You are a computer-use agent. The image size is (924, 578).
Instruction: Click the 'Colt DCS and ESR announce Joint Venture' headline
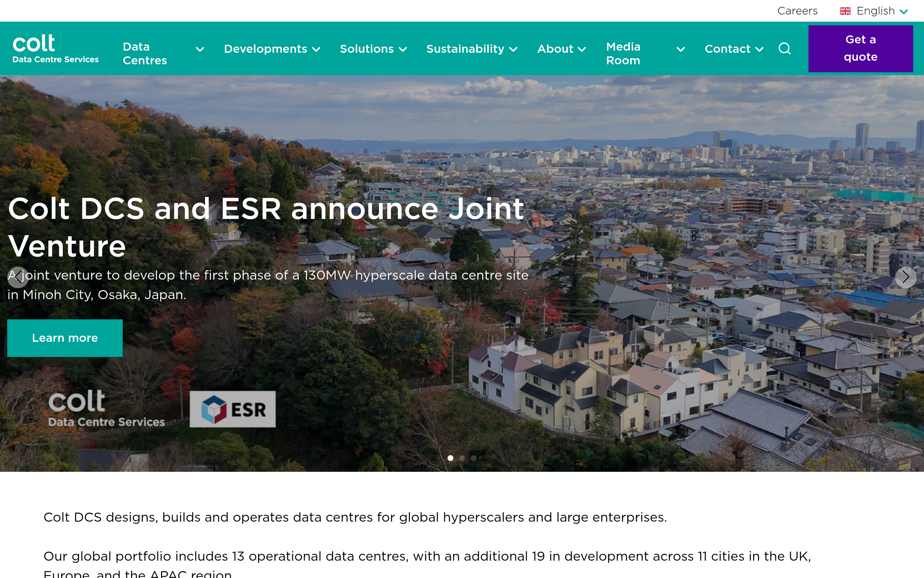click(x=266, y=227)
